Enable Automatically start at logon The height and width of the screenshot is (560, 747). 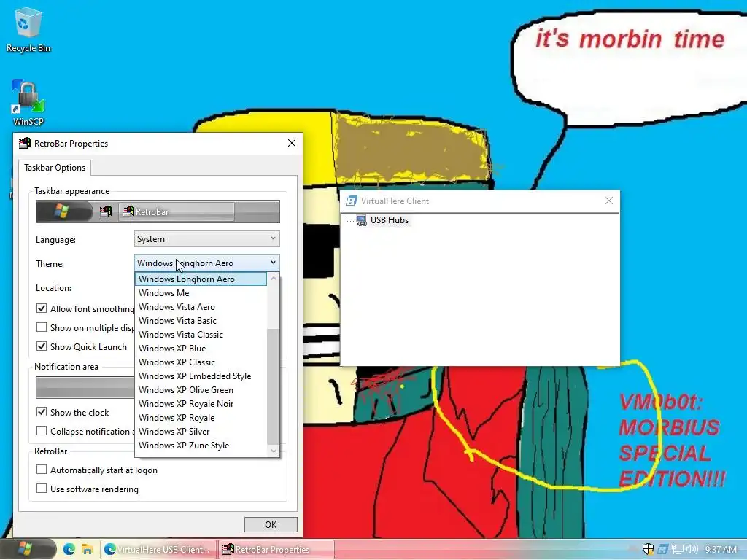(42, 470)
